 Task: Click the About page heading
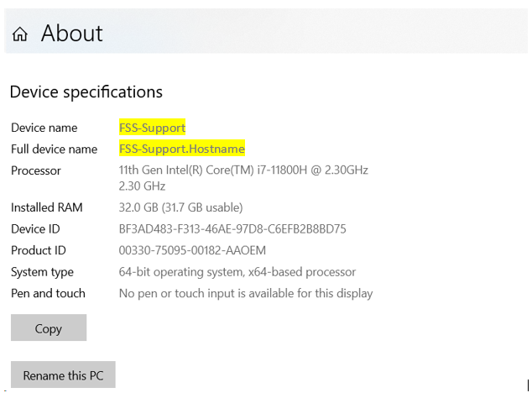(71, 34)
